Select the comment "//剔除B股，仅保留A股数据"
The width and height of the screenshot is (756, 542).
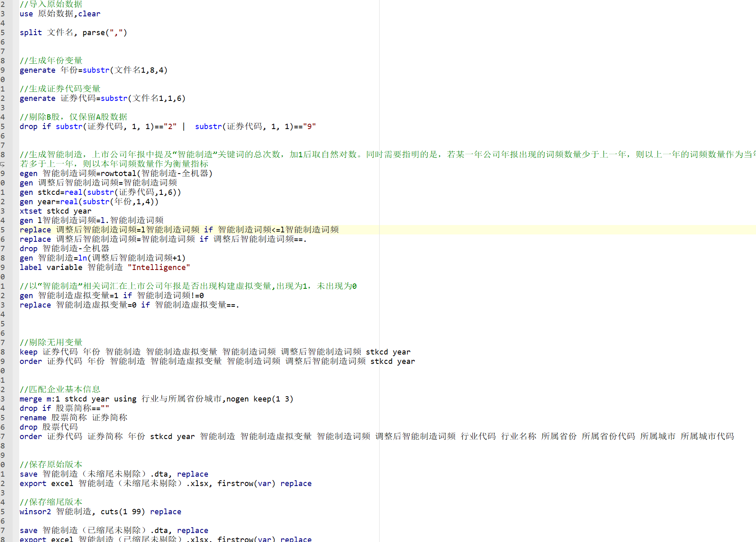tap(74, 117)
